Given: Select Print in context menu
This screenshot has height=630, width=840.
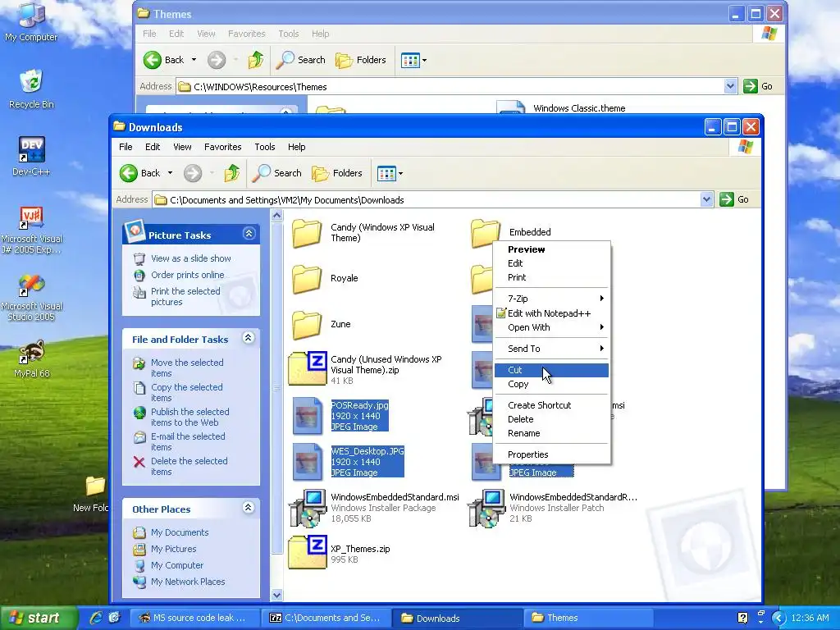Looking at the screenshot, I should click(551, 277).
